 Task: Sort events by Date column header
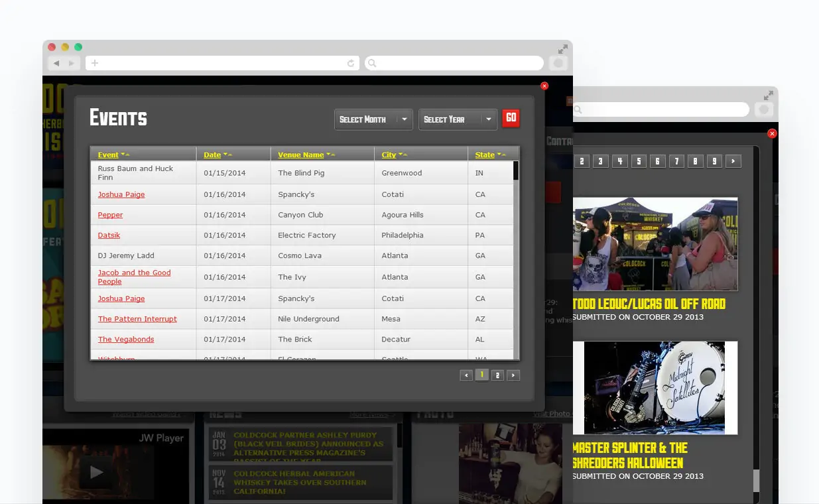212,155
